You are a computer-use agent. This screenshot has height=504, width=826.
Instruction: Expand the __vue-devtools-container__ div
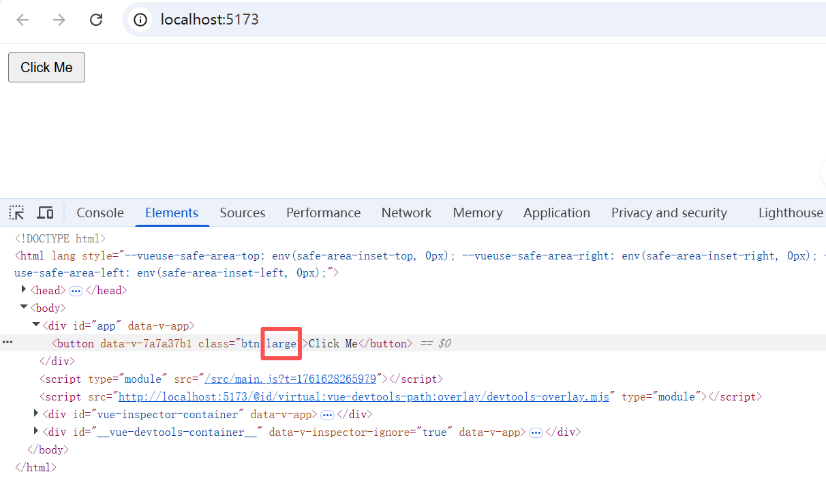[36, 431]
